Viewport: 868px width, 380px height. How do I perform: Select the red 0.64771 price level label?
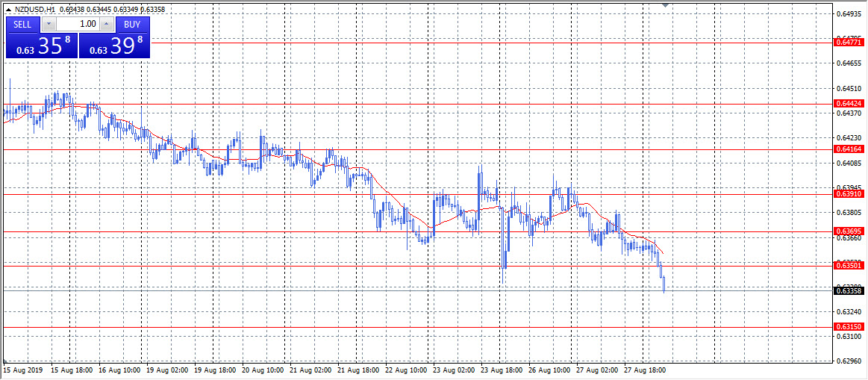point(847,42)
